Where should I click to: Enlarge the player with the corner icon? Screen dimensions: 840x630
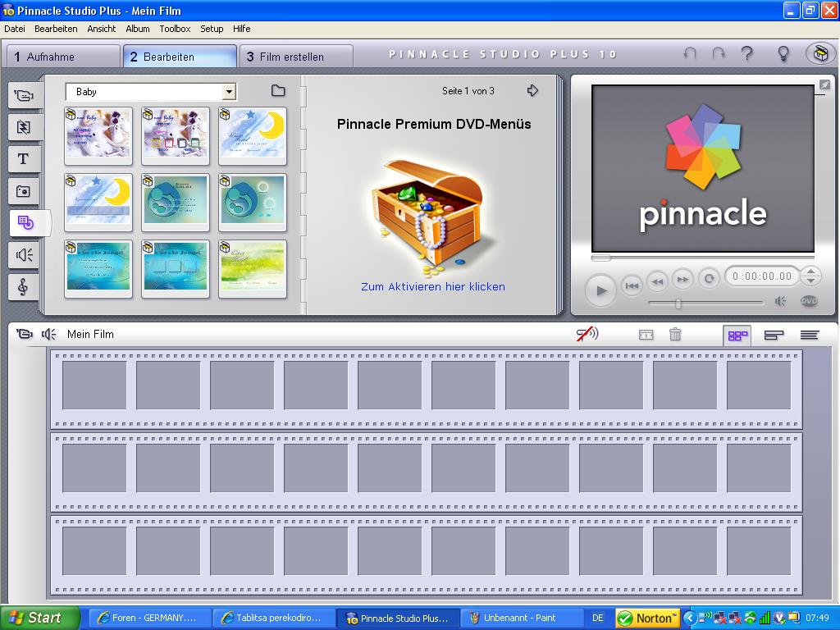tap(825, 84)
